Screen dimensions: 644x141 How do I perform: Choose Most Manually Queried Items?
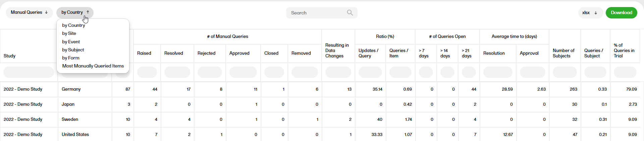(93, 66)
